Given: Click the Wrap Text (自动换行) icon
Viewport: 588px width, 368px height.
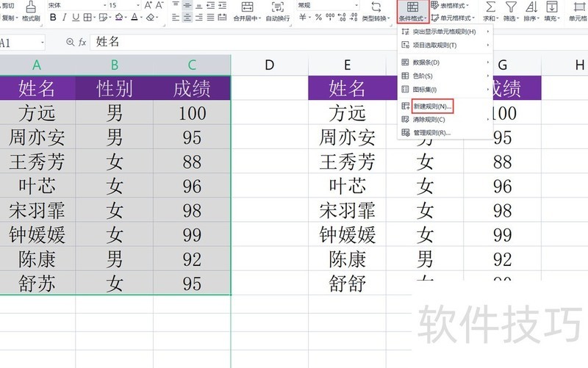Looking at the screenshot, I should pyautogui.click(x=277, y=12).
